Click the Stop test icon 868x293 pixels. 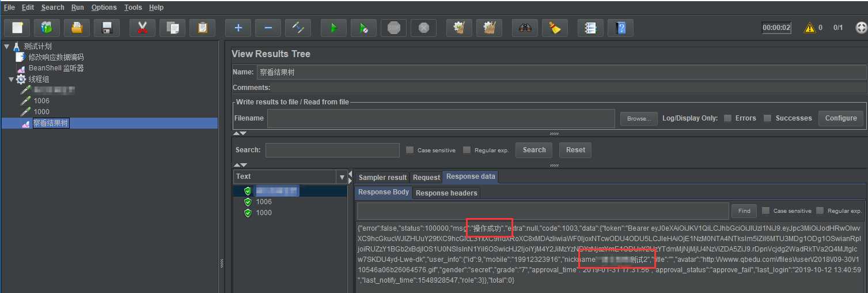[x=393, y=28]
